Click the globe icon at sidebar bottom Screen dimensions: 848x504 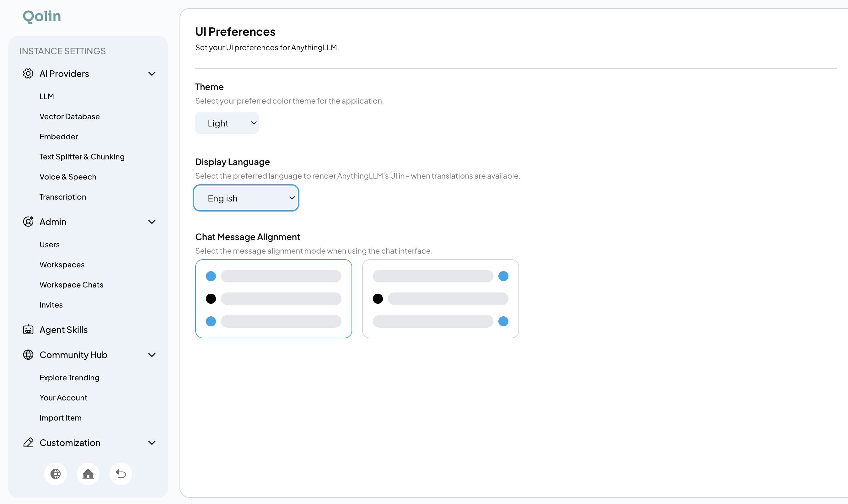56,474
